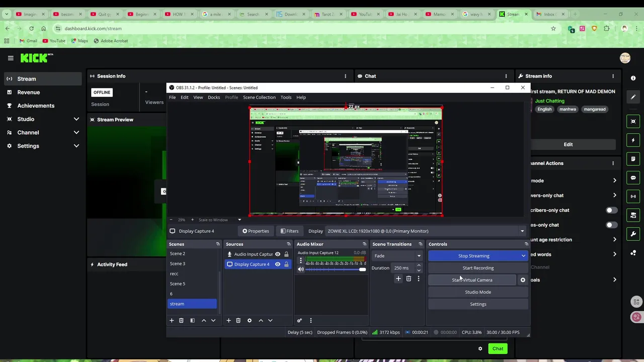
Task: Toggle subscribers-only chat switch
Action: (611, 210)
